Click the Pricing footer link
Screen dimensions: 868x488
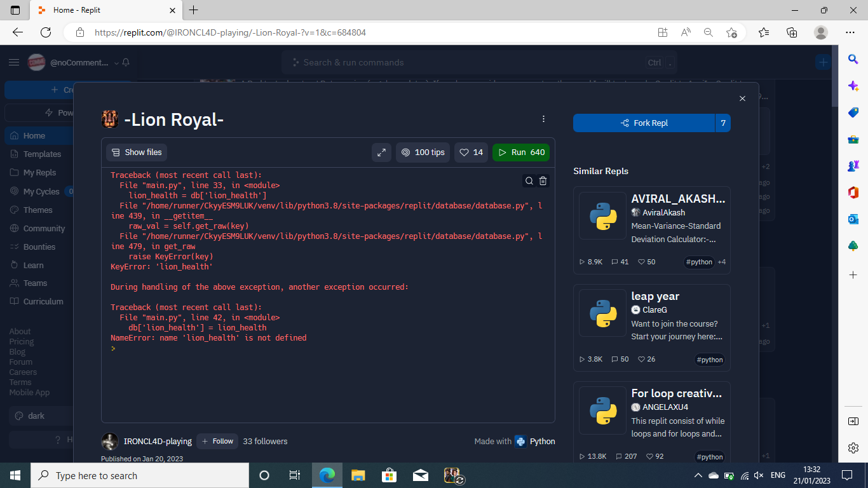22,341
